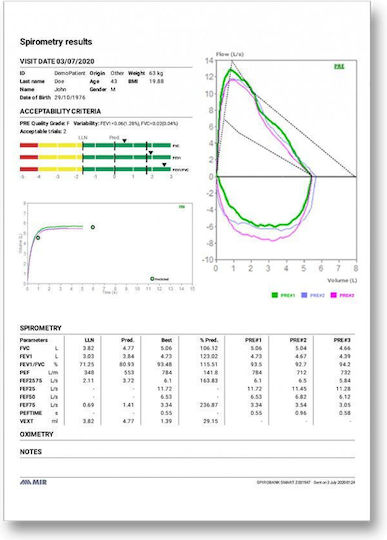Screen dimensions: 387x540
Task: Click the 'Volume (L)' axis label
Action: (342, 280)
